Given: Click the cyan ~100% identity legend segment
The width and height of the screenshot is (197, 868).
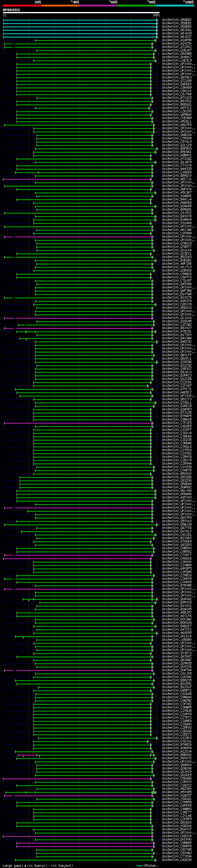Looking at the screenshot, I should coord(175,6).
